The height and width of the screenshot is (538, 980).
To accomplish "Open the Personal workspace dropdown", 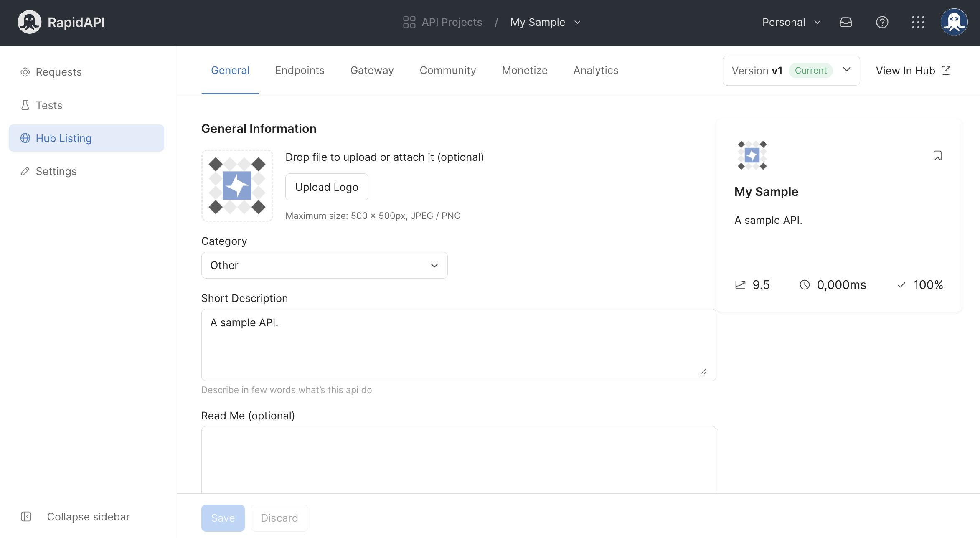I will click(791, 22).
